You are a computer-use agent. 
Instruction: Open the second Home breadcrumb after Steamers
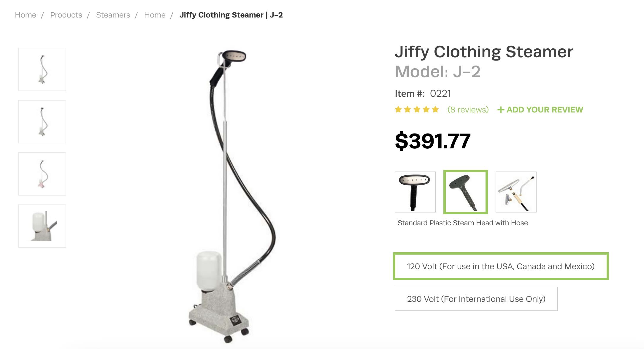[155, 15]
